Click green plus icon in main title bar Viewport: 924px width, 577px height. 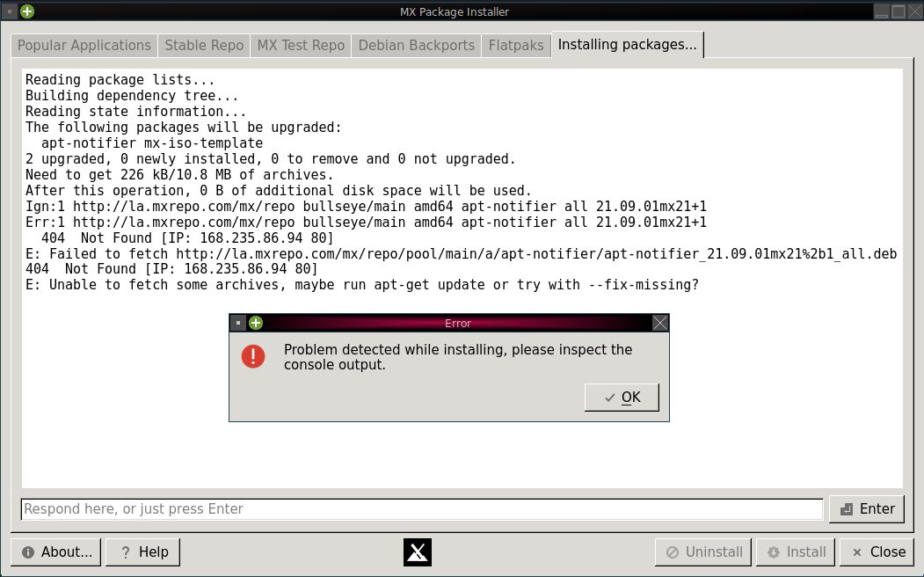click(27, 11)
